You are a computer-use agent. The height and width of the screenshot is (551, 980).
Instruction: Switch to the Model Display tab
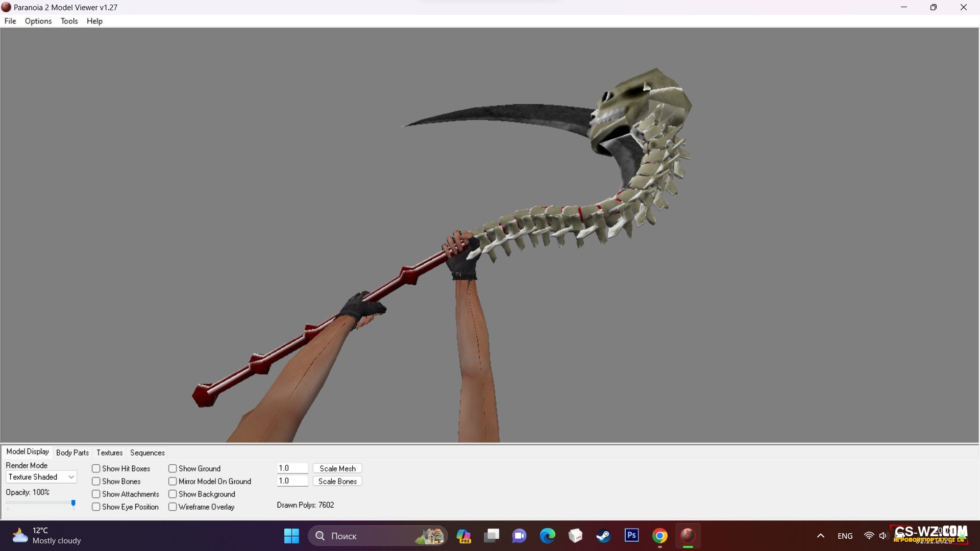pyautogui.click(x=28, y=452)
